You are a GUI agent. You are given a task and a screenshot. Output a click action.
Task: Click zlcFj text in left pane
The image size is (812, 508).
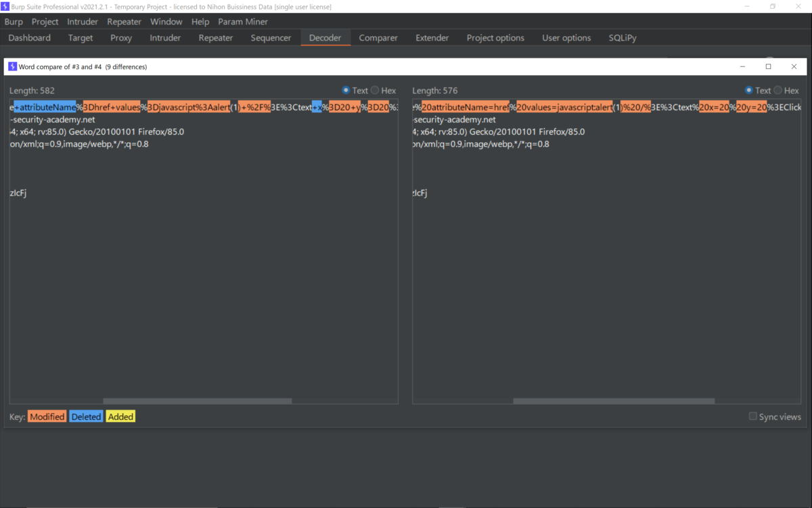(x=18, y=193)
